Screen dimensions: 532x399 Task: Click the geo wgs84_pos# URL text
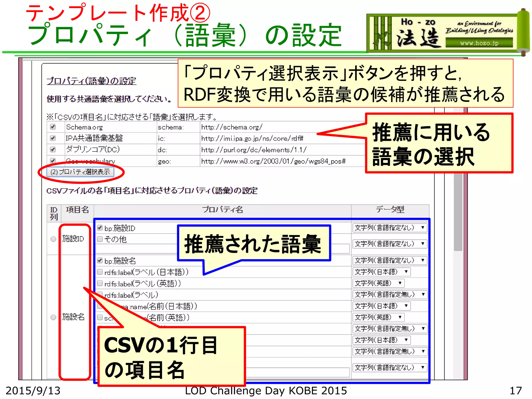coord(273,161)
